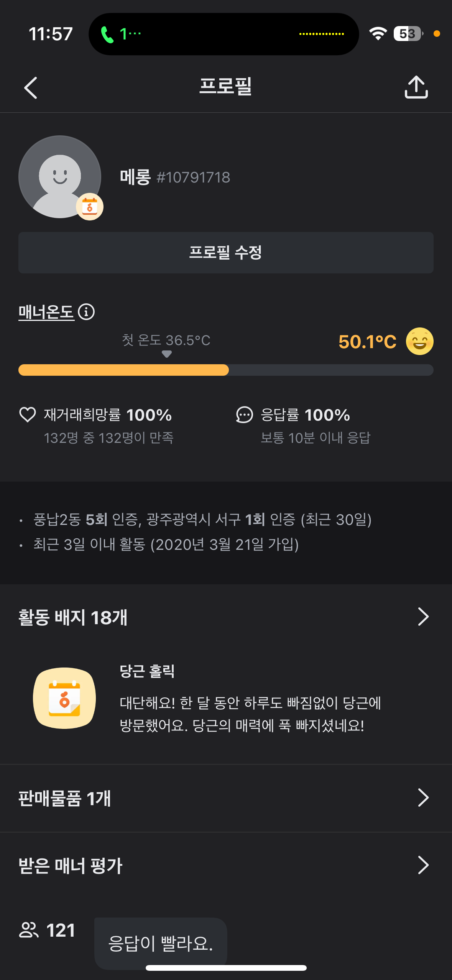Screen dimensions: 452x980
Task: Tap the smiling face temperature emoji
Action: click(x=419, y=341)
